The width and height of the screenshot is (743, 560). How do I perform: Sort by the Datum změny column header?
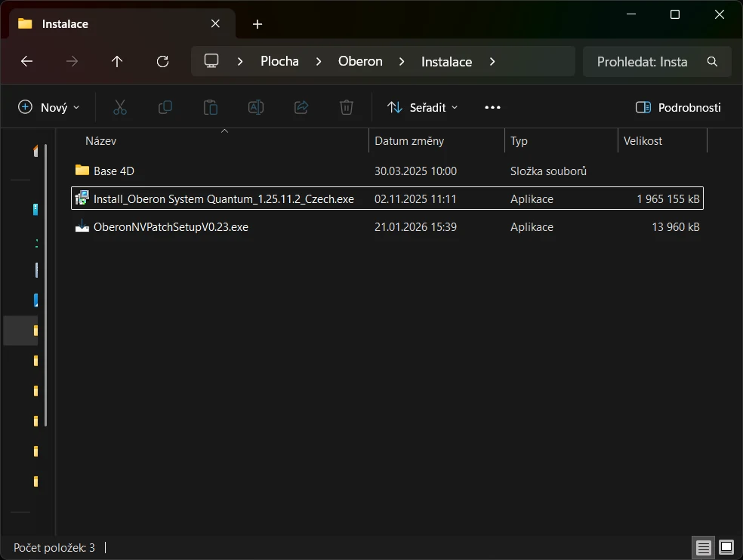click(437, 141)
